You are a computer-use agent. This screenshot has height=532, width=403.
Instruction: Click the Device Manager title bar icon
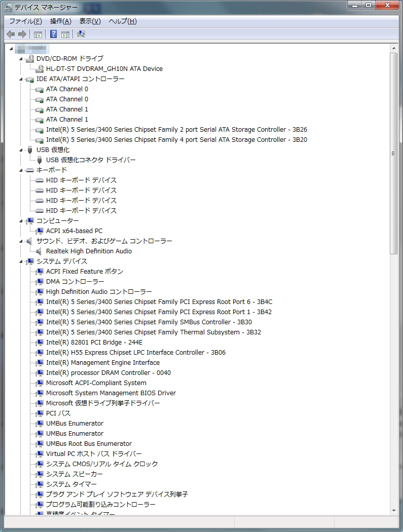tap(9, 8)
